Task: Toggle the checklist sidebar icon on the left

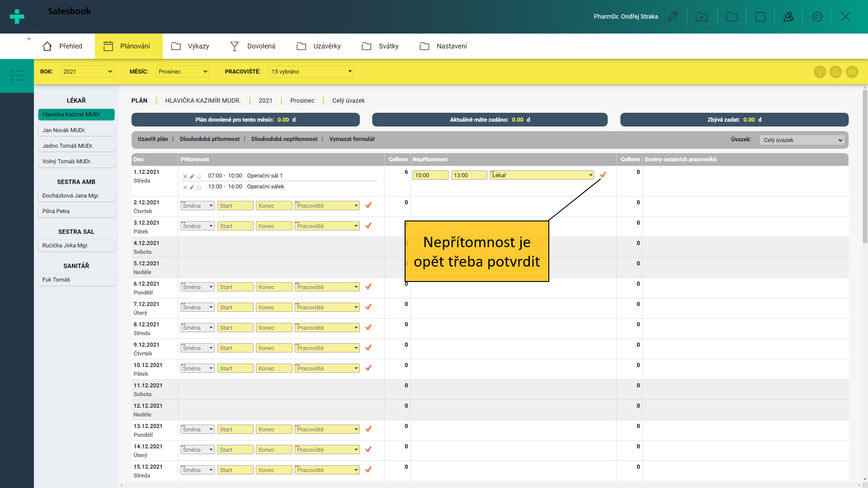Action: [x=17, y=75]
